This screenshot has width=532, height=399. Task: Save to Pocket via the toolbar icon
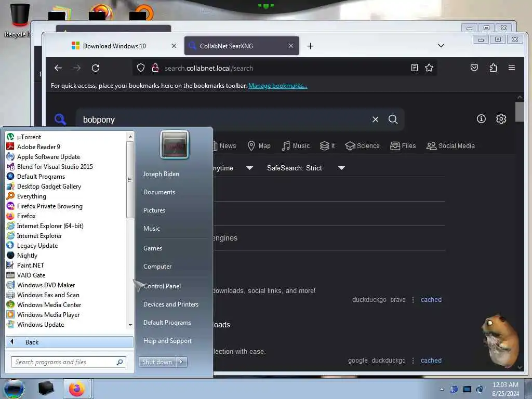coord(474,68)
